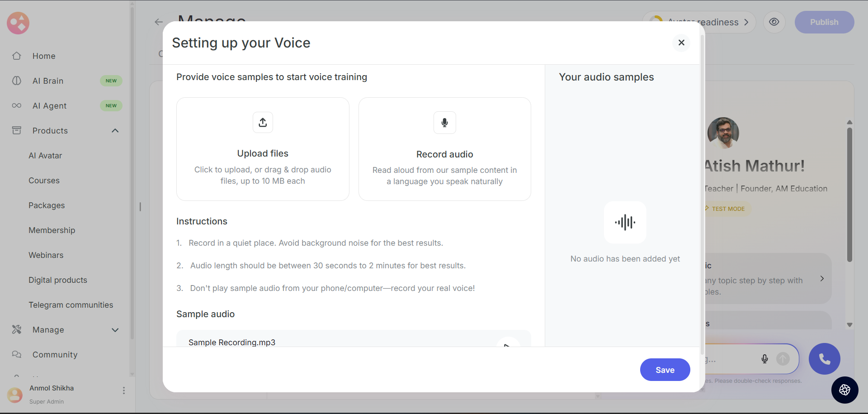868x414 pixels.
Task: Select Courses in the Products menu
Action: point(44,181)
